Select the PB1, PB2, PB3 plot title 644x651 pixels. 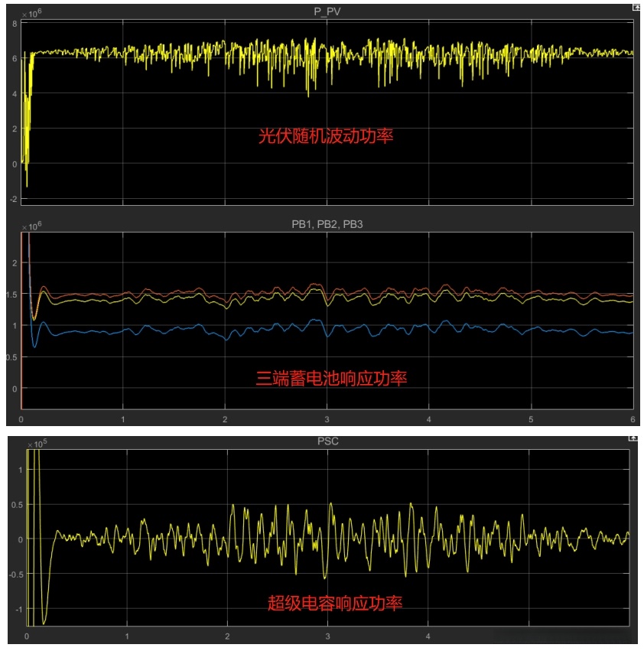coord(327,224)
